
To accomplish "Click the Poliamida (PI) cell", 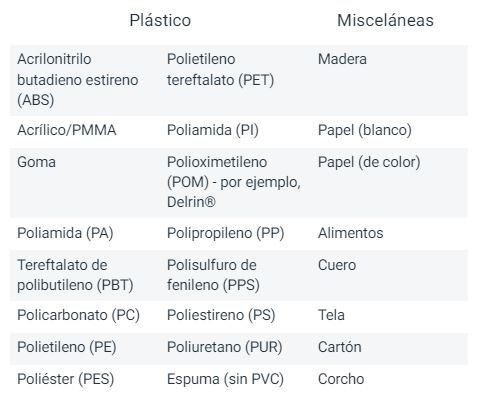I will (x=213, y=130).
